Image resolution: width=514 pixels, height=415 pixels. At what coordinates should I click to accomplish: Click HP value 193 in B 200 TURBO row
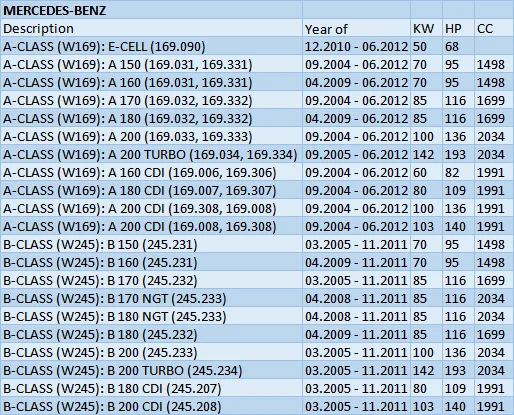pos(458,370)
